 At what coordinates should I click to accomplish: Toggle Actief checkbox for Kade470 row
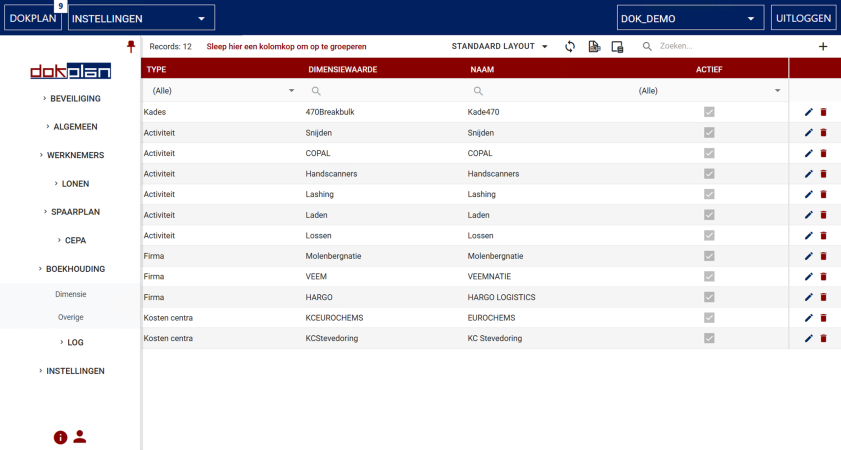(x=709, y=112)
